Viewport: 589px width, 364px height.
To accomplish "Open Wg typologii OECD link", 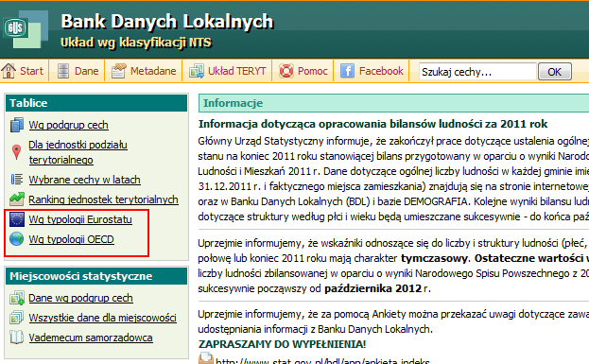I will tap(71, 239).
